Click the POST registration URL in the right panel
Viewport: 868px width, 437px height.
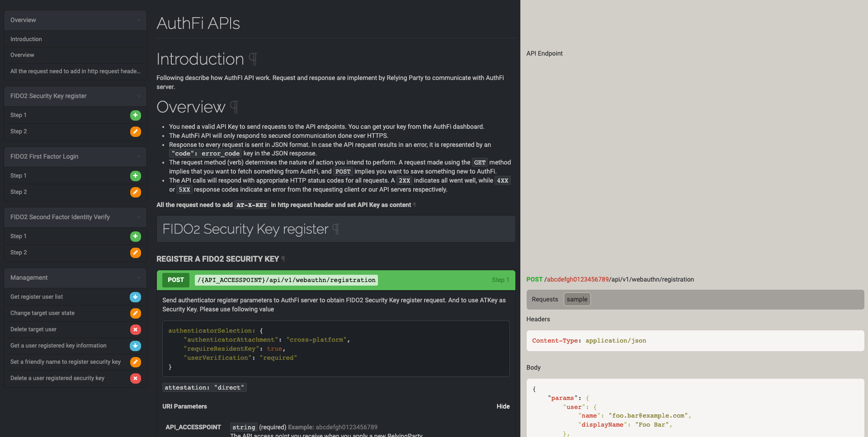point(610,279)
